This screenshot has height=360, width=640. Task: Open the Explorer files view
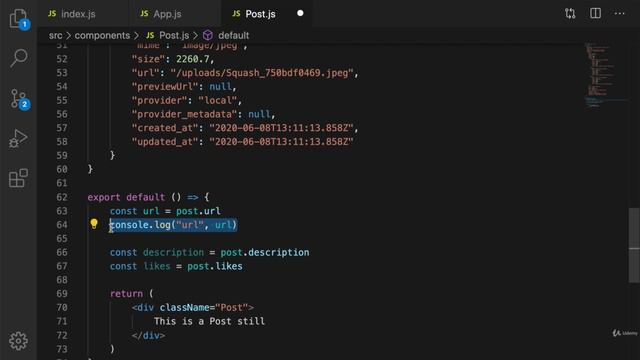[18, 19]
